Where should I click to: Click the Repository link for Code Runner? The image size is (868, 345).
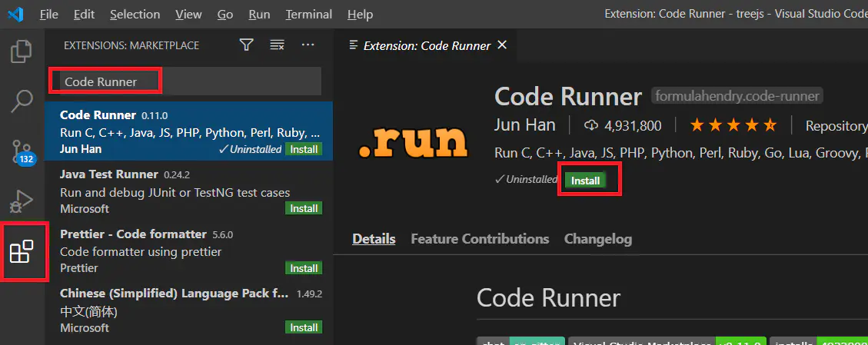point(835,125)
